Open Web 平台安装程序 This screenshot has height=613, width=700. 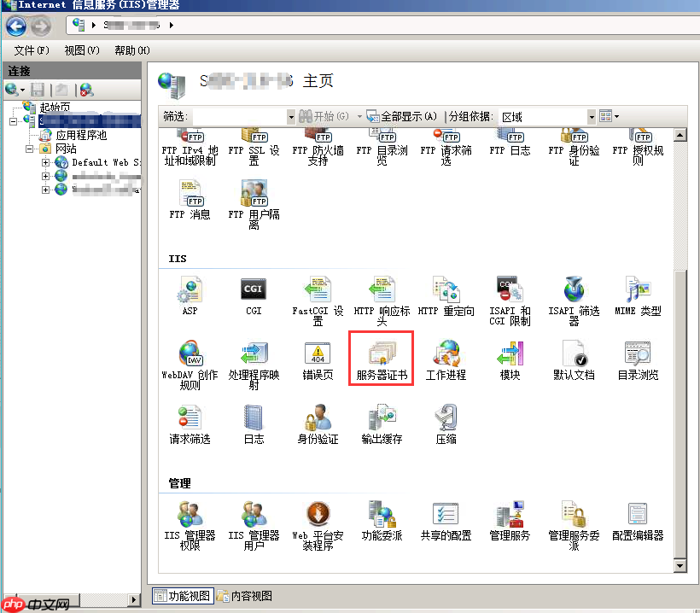[318, 525]
